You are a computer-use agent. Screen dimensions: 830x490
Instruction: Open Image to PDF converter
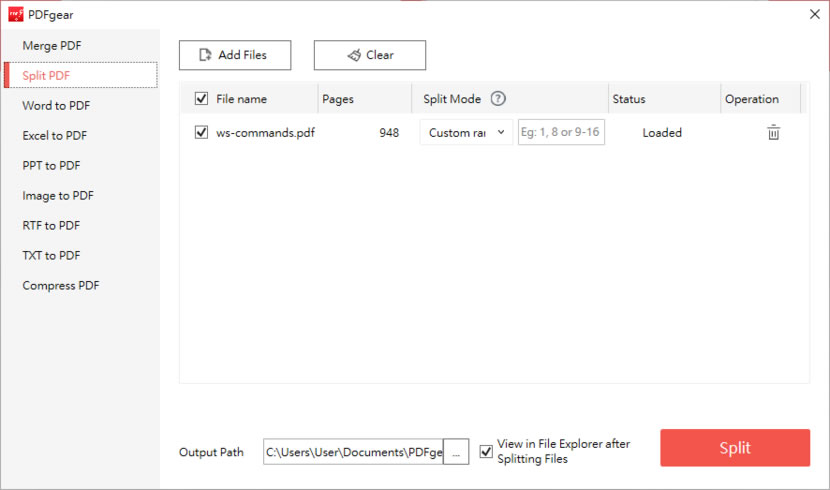(58, 195)
